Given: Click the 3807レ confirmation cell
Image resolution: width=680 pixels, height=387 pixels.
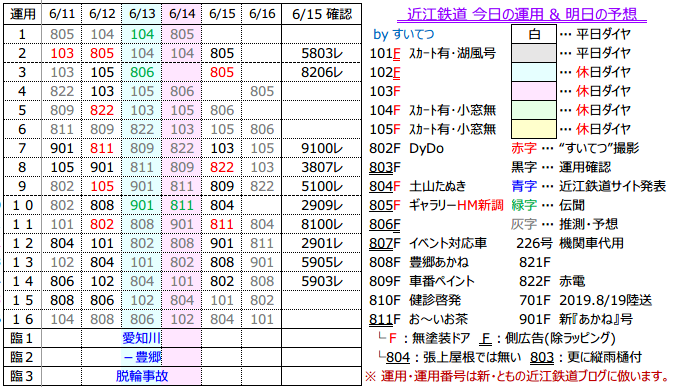Looking at the screenshot, I should click(x=322, y=167).
